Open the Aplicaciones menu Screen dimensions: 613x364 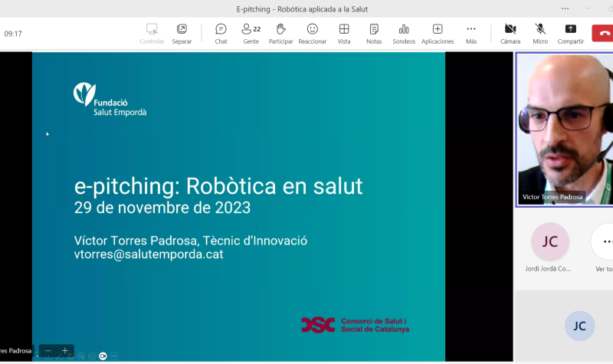(x=438, y=33)
